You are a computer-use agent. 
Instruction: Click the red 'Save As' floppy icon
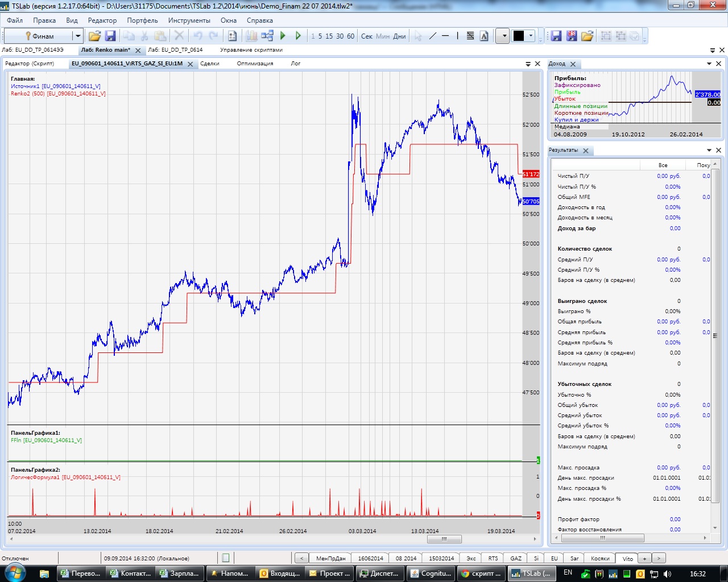click(x=572, y=36)
